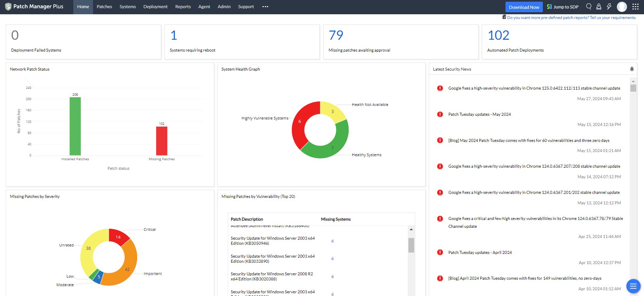Click the 0 Deployment Failed Systems count
Viewport: 644px width, 296px height.
(x=15, y=35)
